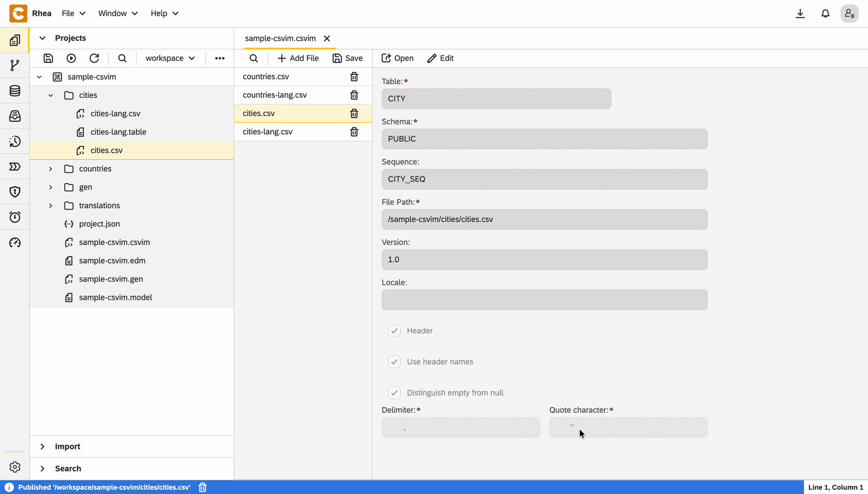Click the download icon in header
Image resolution: width=868 pixels, height=494 pixels.
(800, 13)
